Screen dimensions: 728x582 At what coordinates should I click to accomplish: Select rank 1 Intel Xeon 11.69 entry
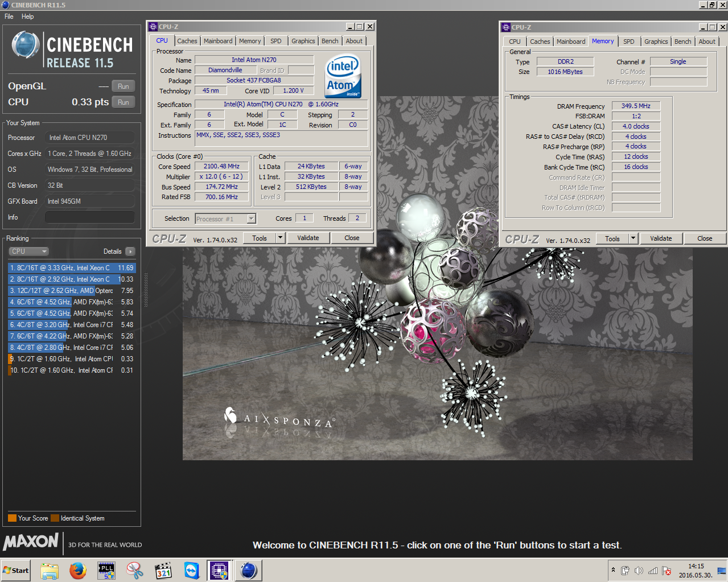coord(72,268)
